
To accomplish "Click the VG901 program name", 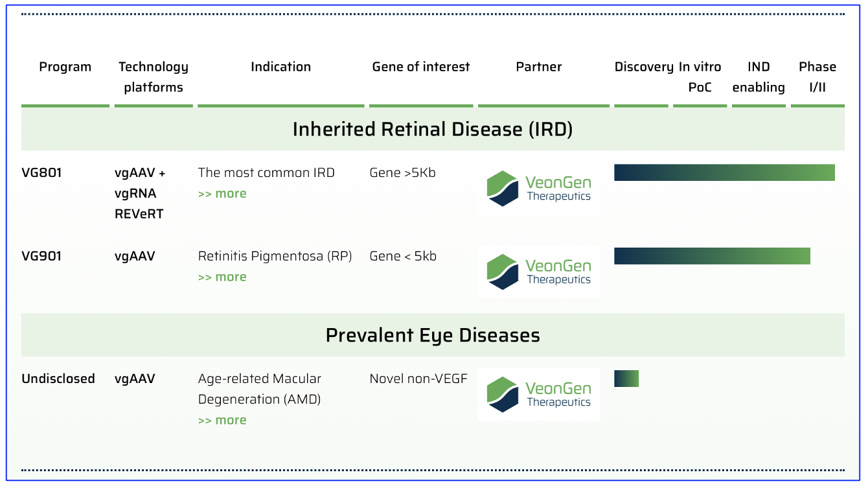I will point(41,257).
